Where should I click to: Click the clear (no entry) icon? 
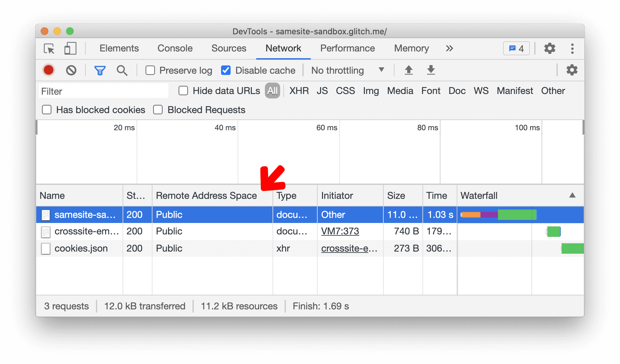coord(70,70)
